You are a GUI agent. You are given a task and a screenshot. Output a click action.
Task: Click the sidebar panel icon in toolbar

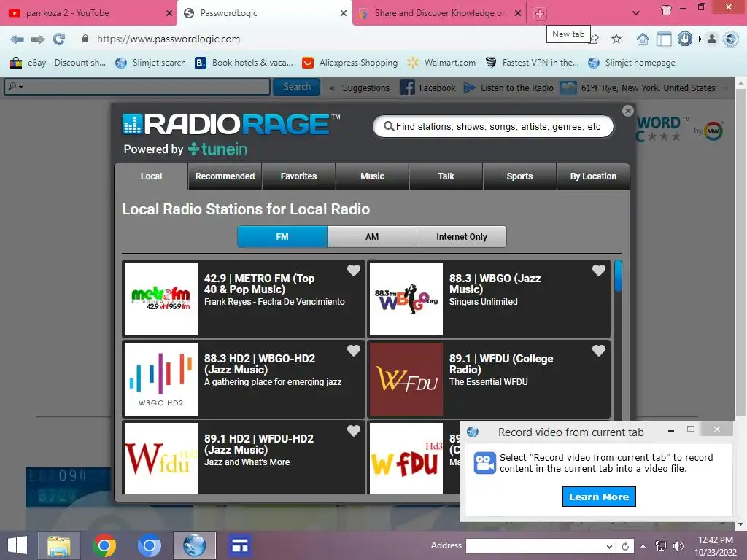[x=664, y=39]
